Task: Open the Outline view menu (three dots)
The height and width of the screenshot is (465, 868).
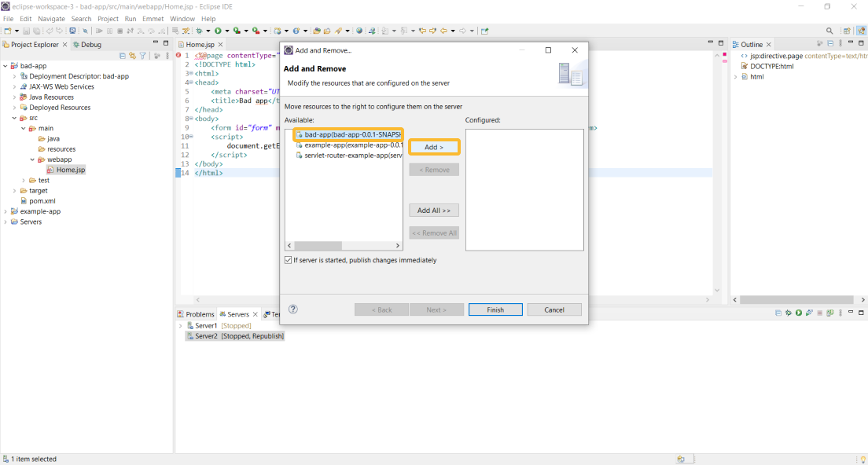Action: [x=840, y=44]
